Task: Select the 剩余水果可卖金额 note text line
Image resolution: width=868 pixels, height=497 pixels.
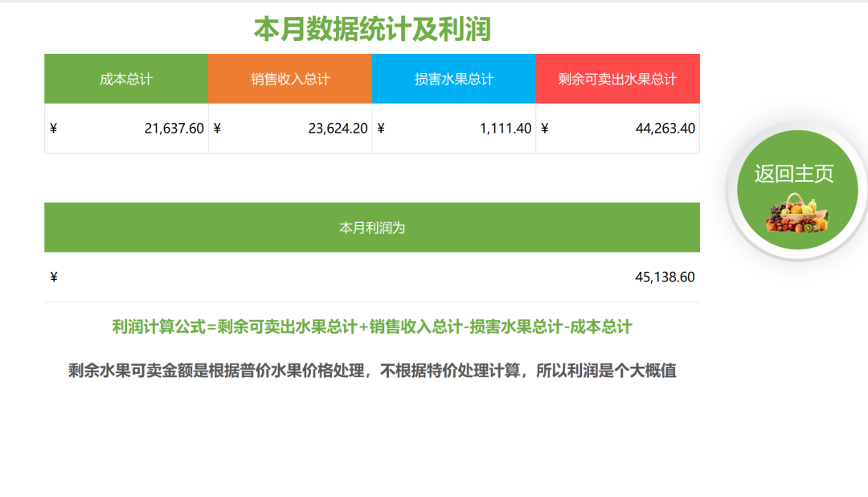Action: [x=372, y=371]
